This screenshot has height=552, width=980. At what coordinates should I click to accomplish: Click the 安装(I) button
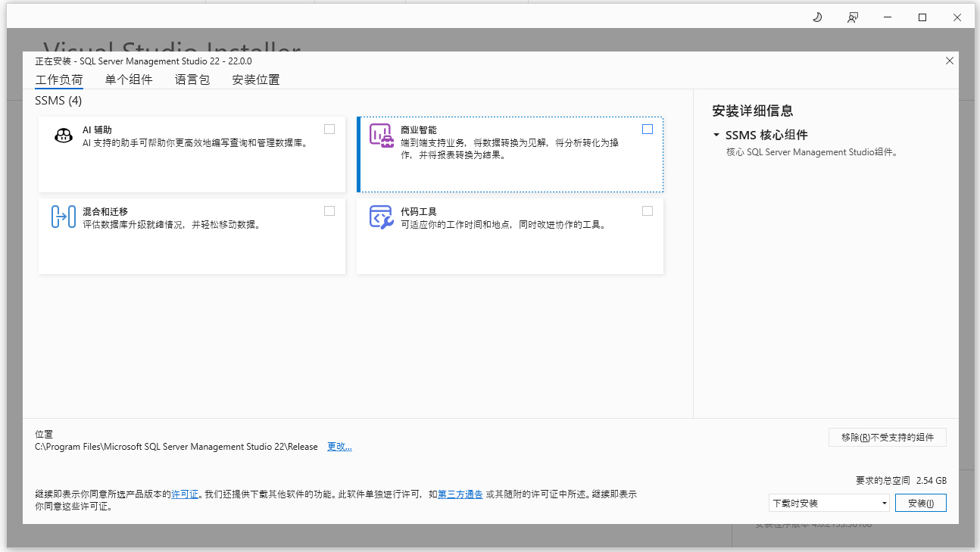[x=921, y=502]
